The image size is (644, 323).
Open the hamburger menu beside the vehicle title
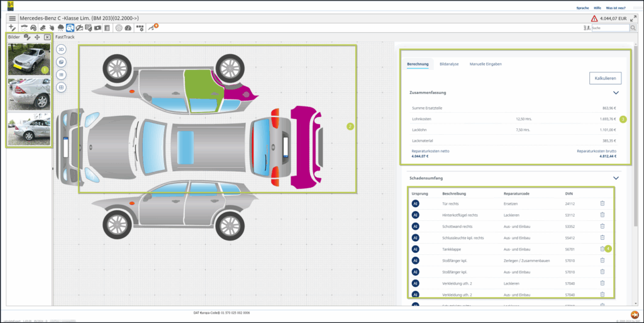pos(12,19)
